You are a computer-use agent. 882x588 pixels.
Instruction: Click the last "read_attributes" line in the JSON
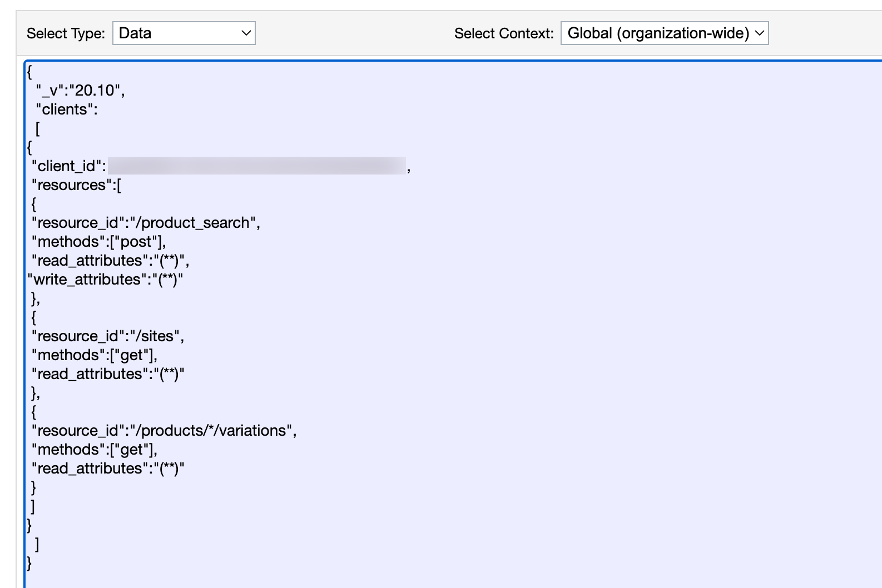click(108, 469)
